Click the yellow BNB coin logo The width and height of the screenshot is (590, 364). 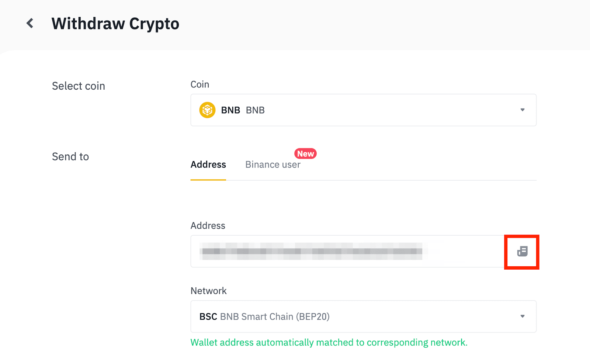click(x=207, y=110)
